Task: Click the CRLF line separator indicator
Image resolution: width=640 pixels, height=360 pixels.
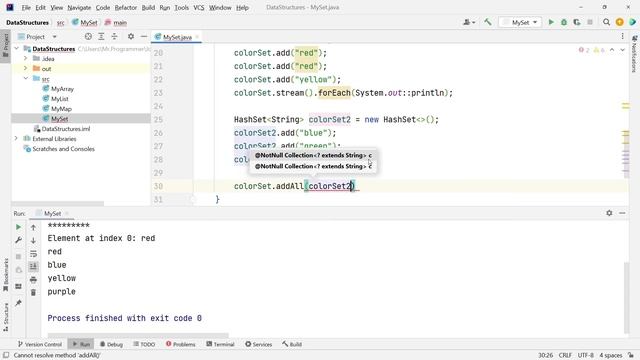Action: tap(565, 355)
